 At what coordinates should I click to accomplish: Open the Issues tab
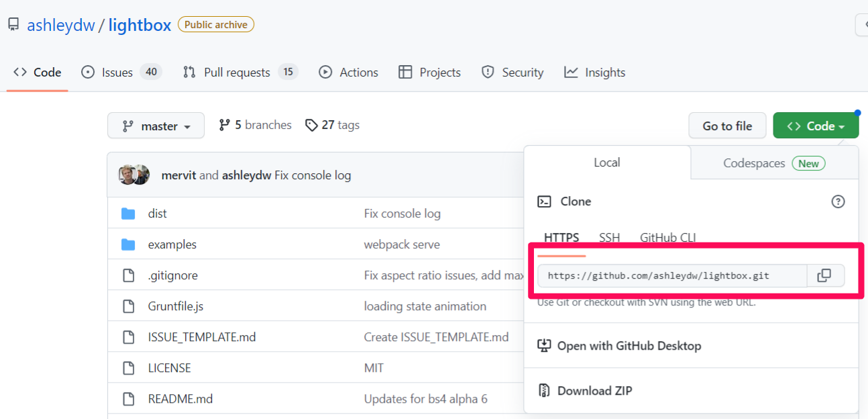(121, 73)
